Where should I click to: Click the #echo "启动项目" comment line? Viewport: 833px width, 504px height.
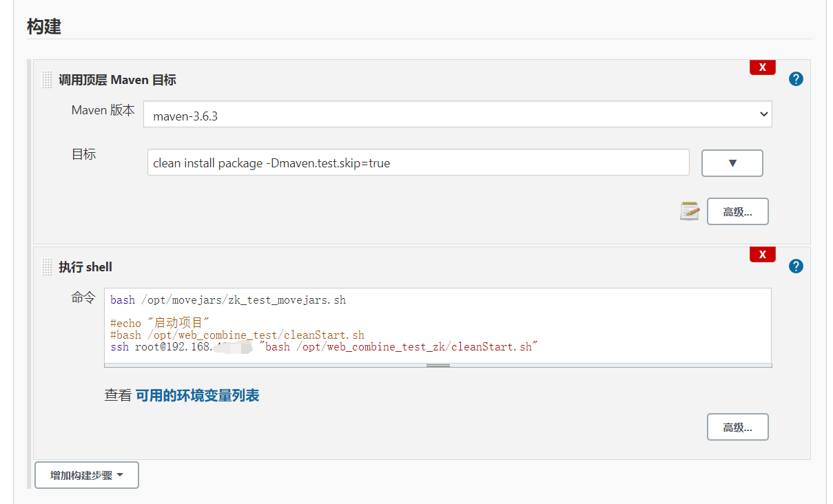[159, 324]
